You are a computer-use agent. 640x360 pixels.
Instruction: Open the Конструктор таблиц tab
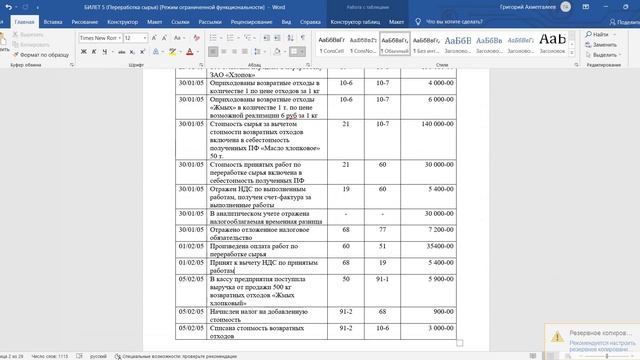click(355, 22)
